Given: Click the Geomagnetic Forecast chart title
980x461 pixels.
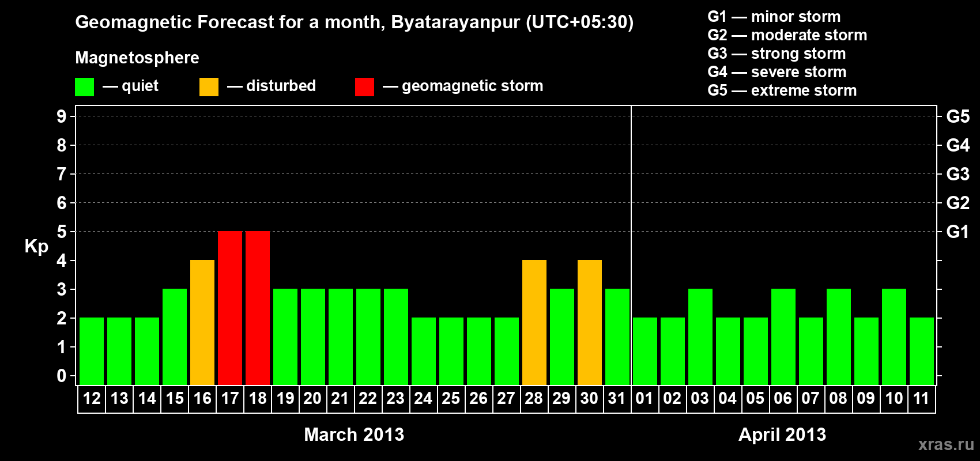Looking at the screenshot, I should point(355,22).
